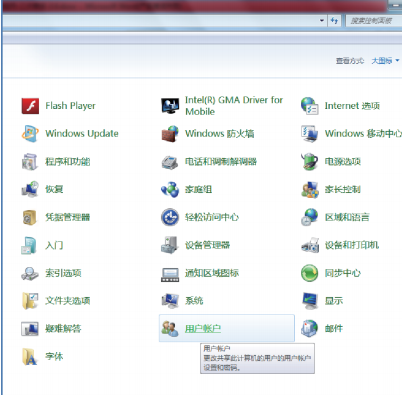Click the 疑难解答 text link
The width and height of the screenshot is (402, 395).
(63, 329)
